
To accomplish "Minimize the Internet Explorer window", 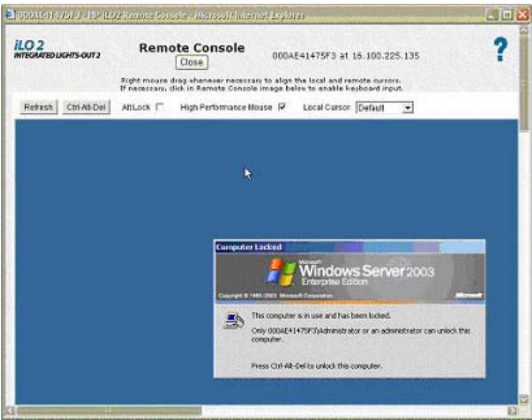I will tap(492, 14).
